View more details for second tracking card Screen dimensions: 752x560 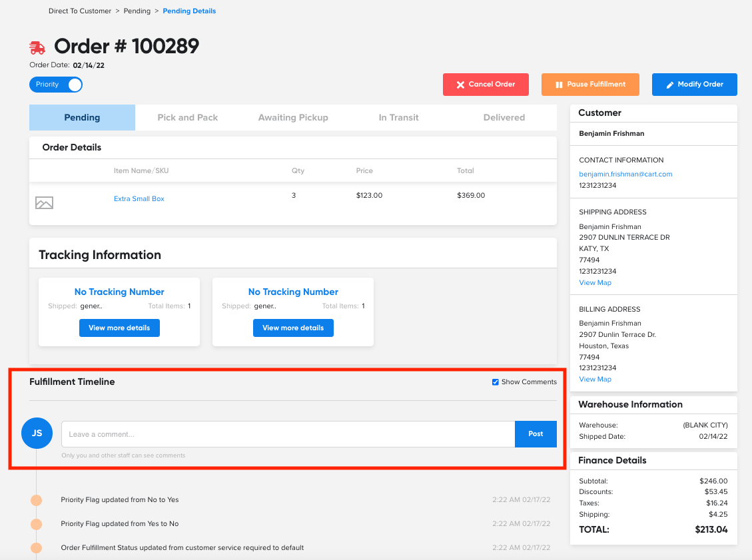293,328
